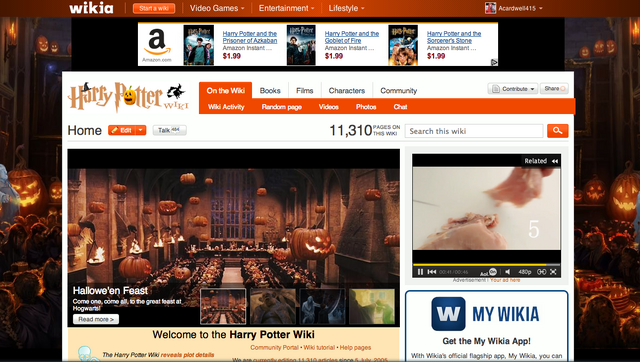Select the second slider thumbnail

click(x=273, y=306)
